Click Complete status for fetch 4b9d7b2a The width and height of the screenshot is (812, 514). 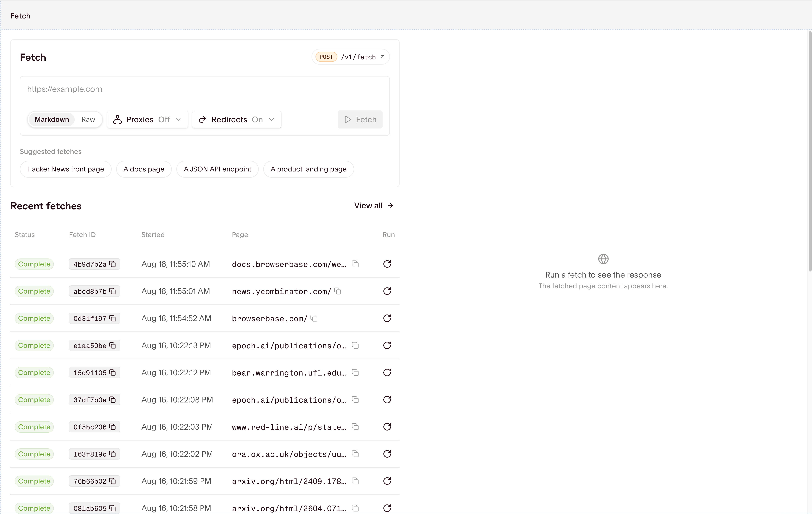[x=34, y=264]
